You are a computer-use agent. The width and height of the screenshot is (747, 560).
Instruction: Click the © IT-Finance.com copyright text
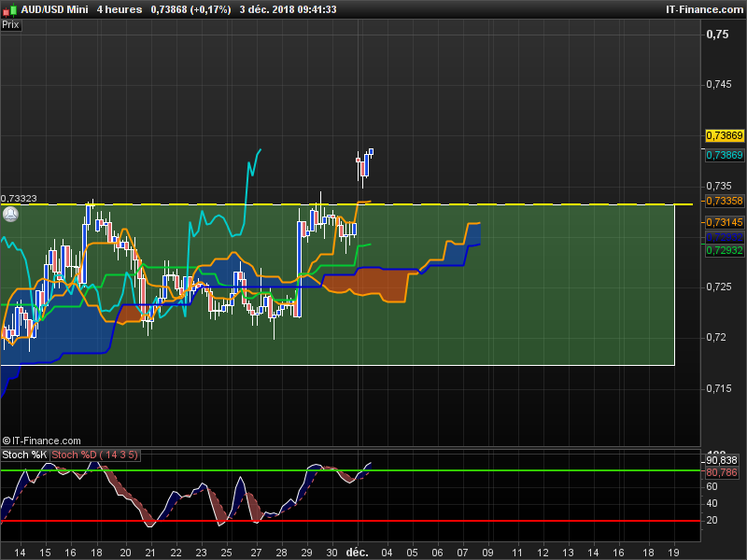[41, 441]
